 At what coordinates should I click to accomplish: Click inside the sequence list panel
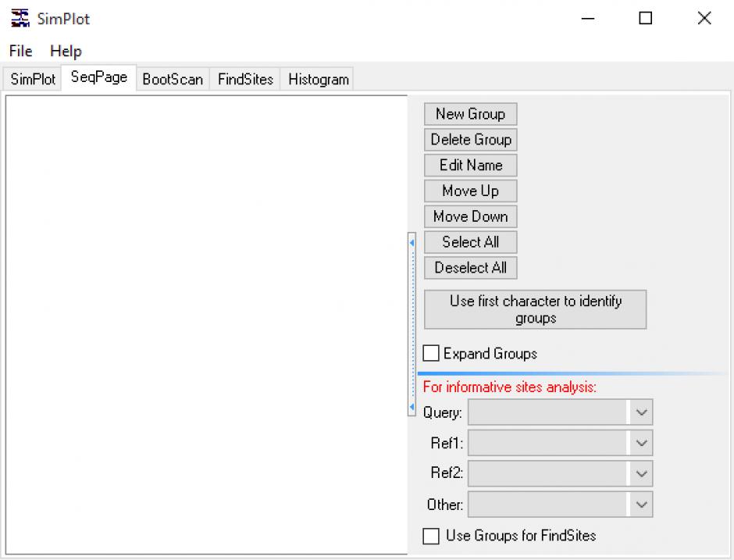206,325
